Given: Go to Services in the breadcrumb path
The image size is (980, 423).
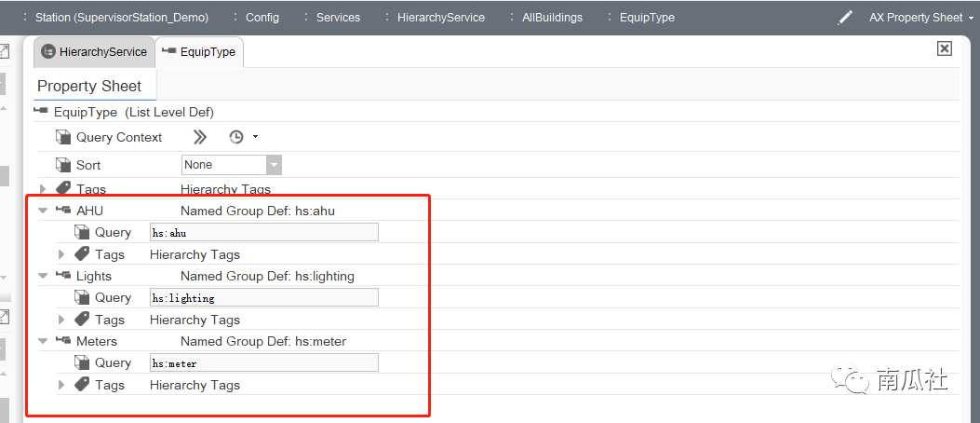Looking at the screenshot, I should [337, 18].
